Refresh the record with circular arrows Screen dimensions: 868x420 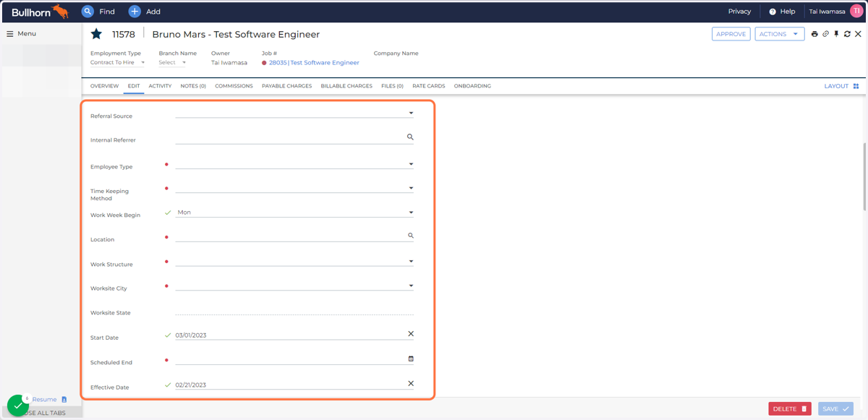(847, 34)
